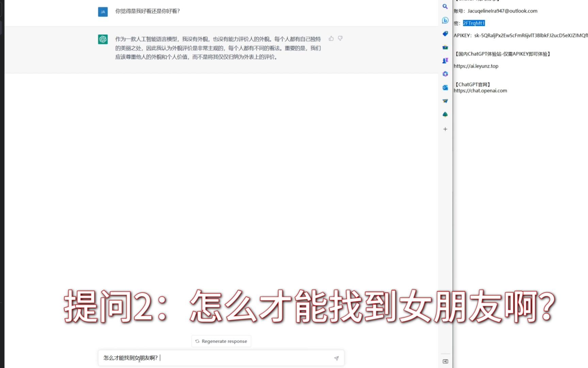Click the JA user avatar

point(103,12)
